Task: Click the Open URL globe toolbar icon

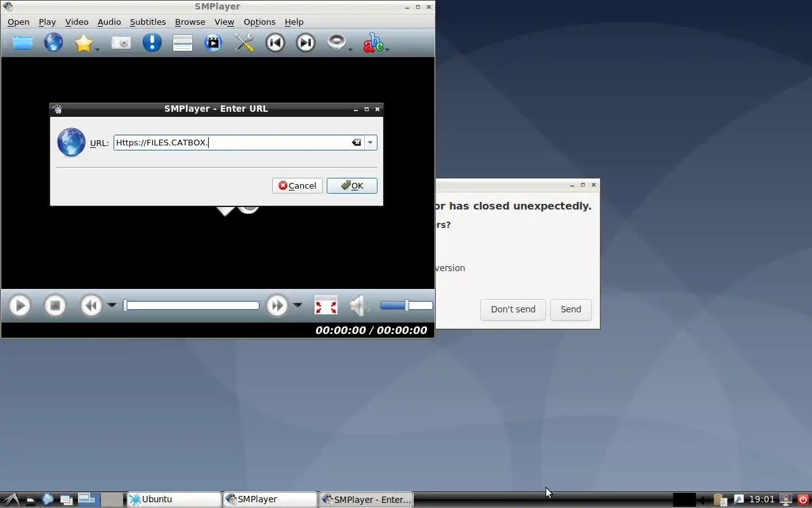Action: pyautogui.click(x=53, y=43)
